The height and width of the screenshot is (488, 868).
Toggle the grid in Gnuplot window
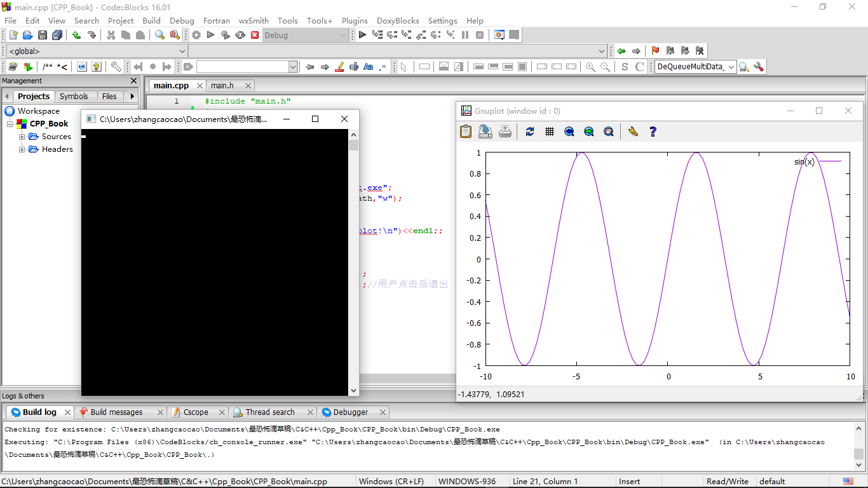[550, 132]
